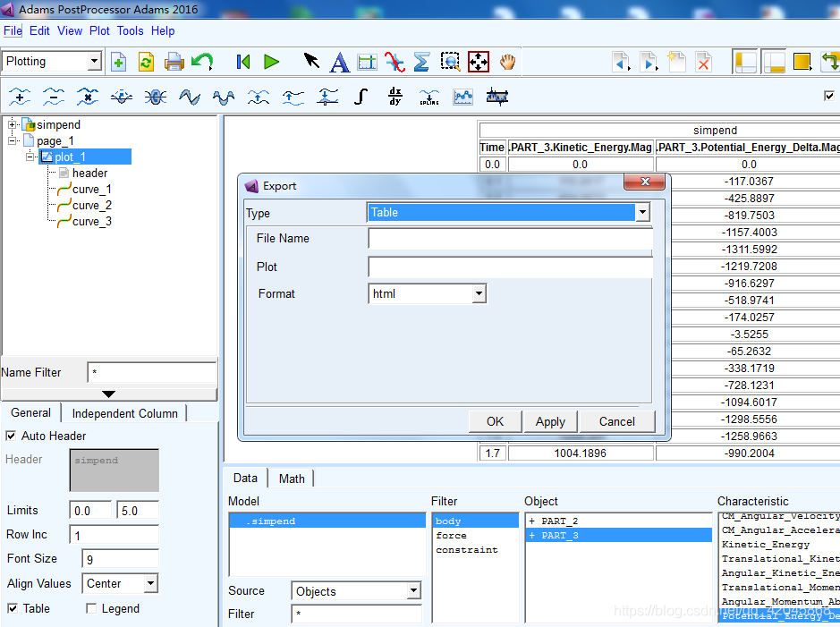Select the hand pan tool
This screenshot has width=840, height=627.
(508, 62)
